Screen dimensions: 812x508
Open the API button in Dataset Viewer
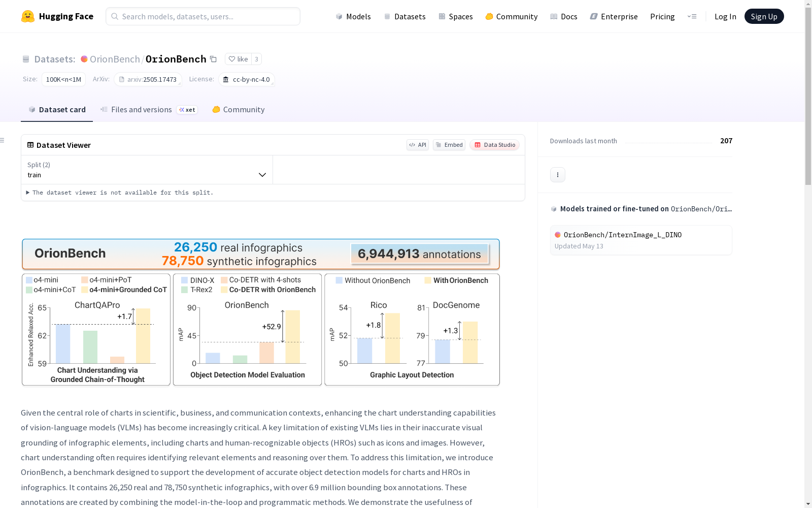point(418,145)
